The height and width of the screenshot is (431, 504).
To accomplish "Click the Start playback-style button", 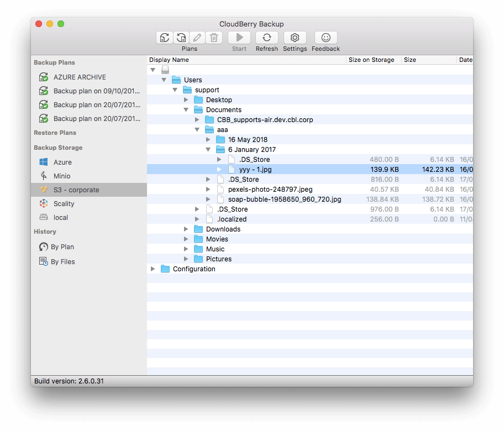I will [x=239, y=37].
